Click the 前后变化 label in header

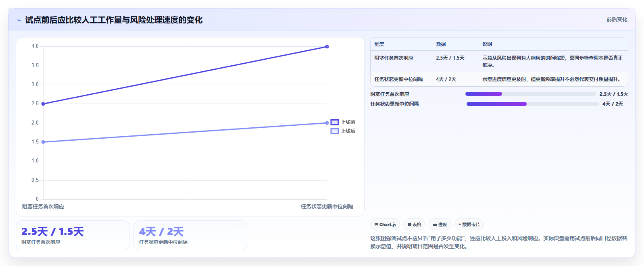pos(617,19)
